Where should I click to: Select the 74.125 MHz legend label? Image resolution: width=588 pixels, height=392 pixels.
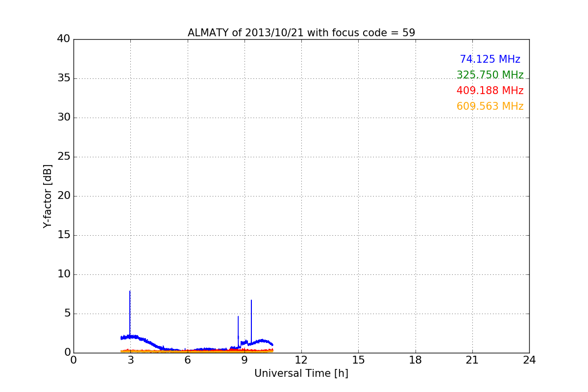tap(490, 59)
